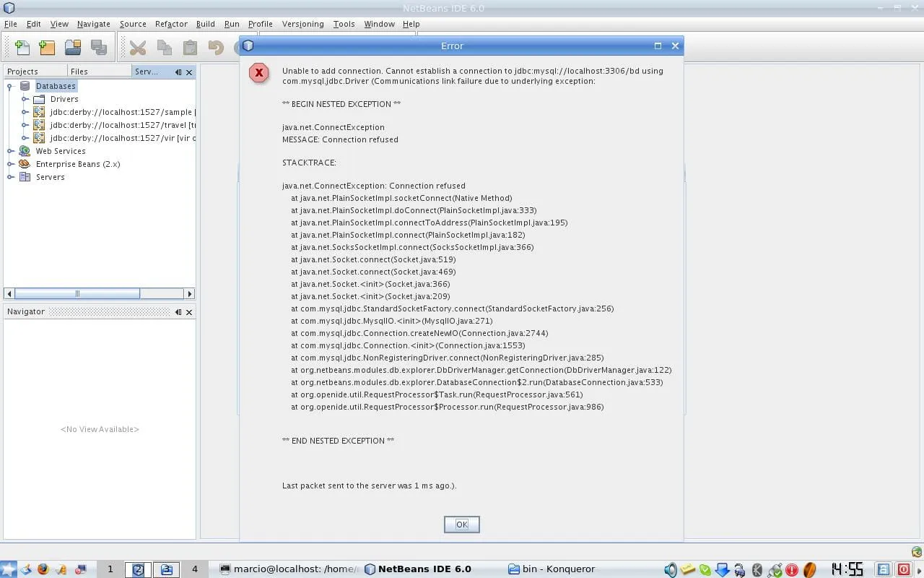
Task: Collapse the Databases tree node
Action: click(x=11, y=86)
